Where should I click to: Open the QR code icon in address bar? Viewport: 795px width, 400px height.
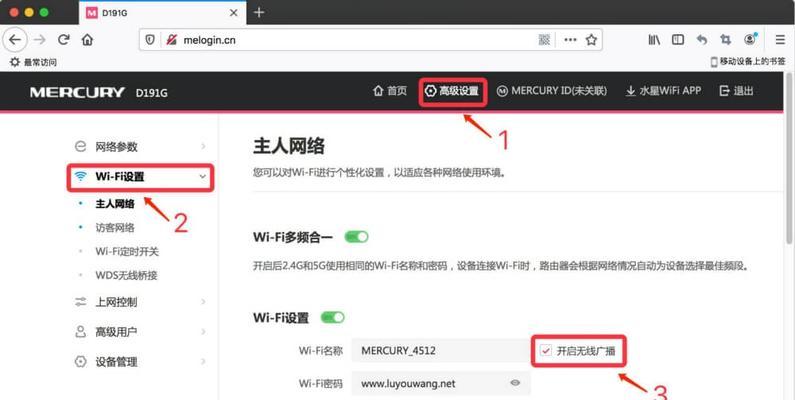pos(544,40)
